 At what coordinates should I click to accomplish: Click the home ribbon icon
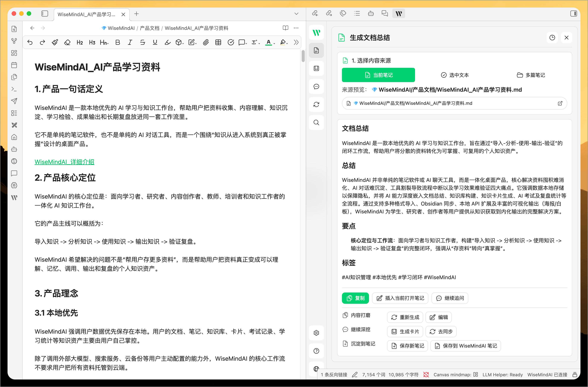(x=14, y=137)
